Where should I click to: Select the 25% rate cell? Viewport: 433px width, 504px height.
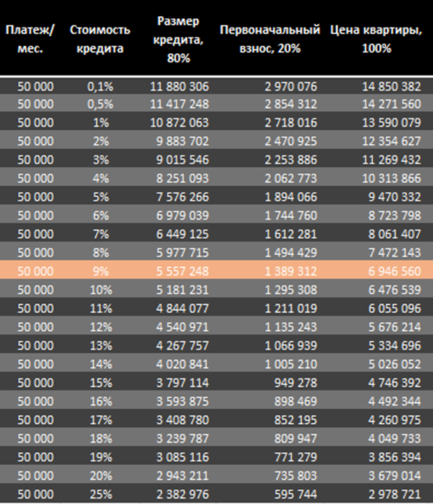101,494
